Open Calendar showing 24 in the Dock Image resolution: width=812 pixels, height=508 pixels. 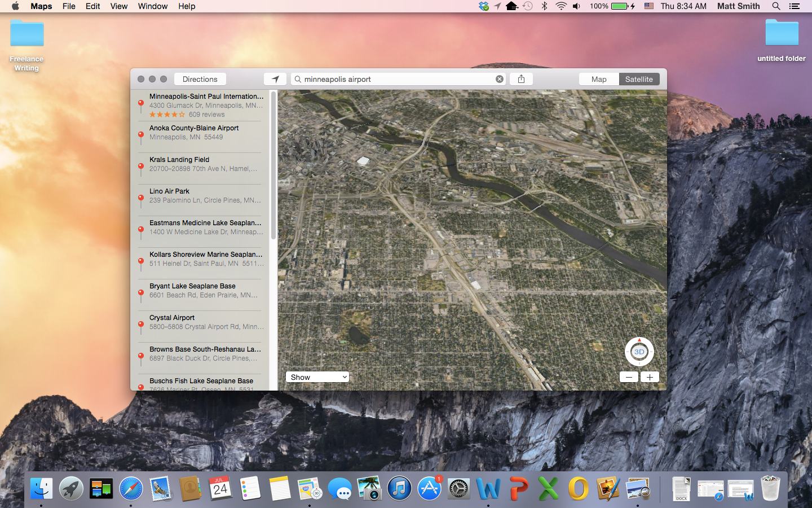(220, 488)
